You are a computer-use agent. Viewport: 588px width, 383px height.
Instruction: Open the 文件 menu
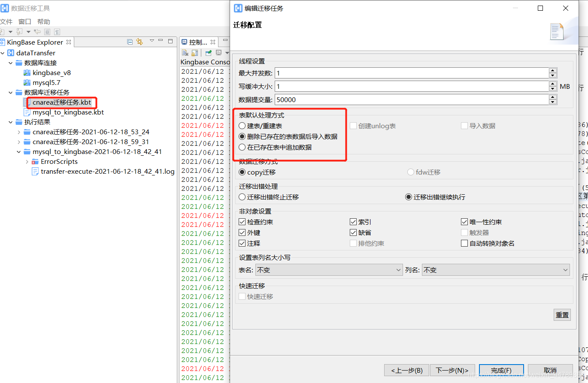point(6,21)
